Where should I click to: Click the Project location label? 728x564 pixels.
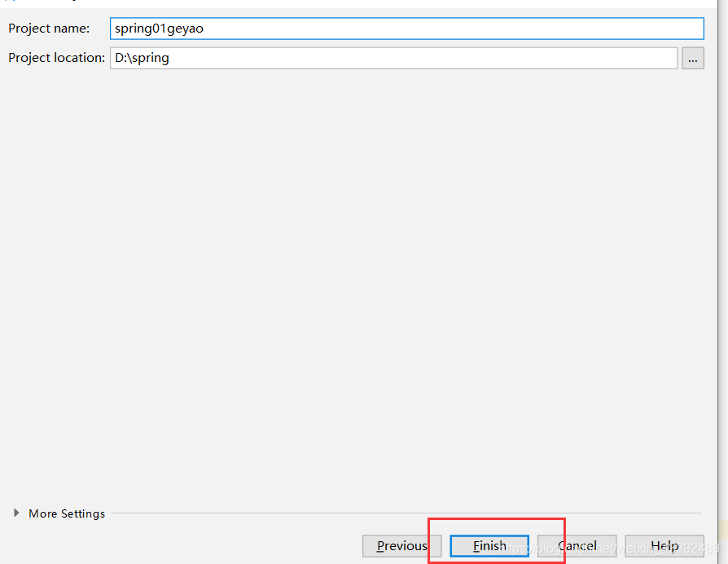click(57, 58)
